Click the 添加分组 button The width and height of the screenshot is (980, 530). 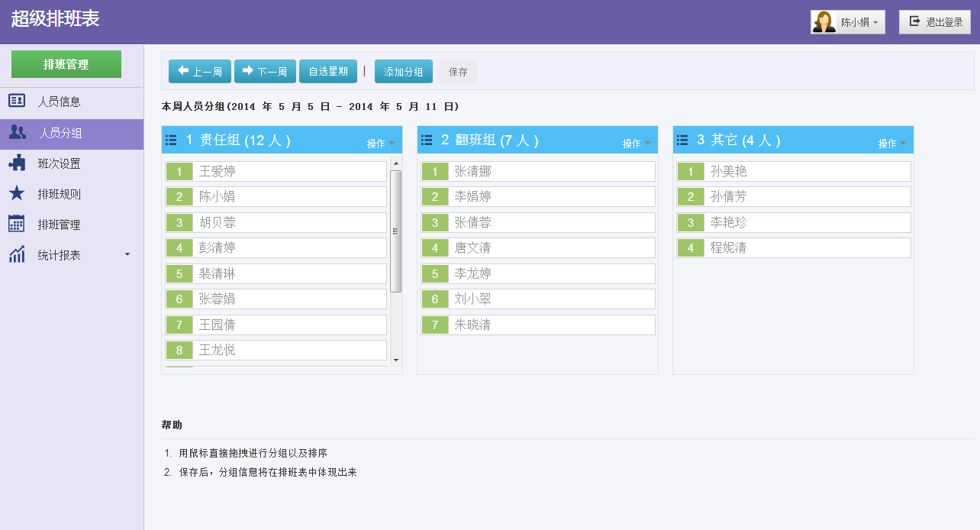(403, 71)
